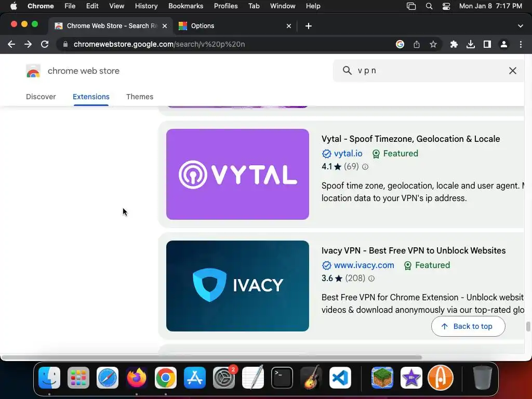532x399 pixels.
Task: Open the Help menu
Action: [313, 6]
